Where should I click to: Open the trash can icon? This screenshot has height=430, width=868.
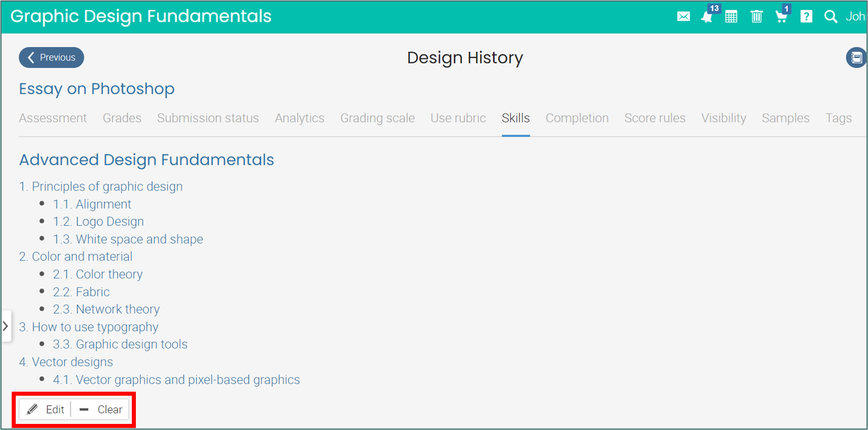click(756, 17)
